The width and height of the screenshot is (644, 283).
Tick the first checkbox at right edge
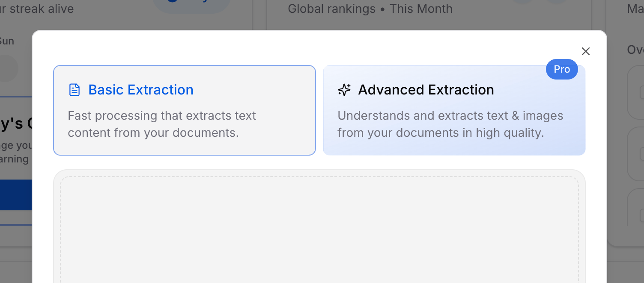[641, 92]
